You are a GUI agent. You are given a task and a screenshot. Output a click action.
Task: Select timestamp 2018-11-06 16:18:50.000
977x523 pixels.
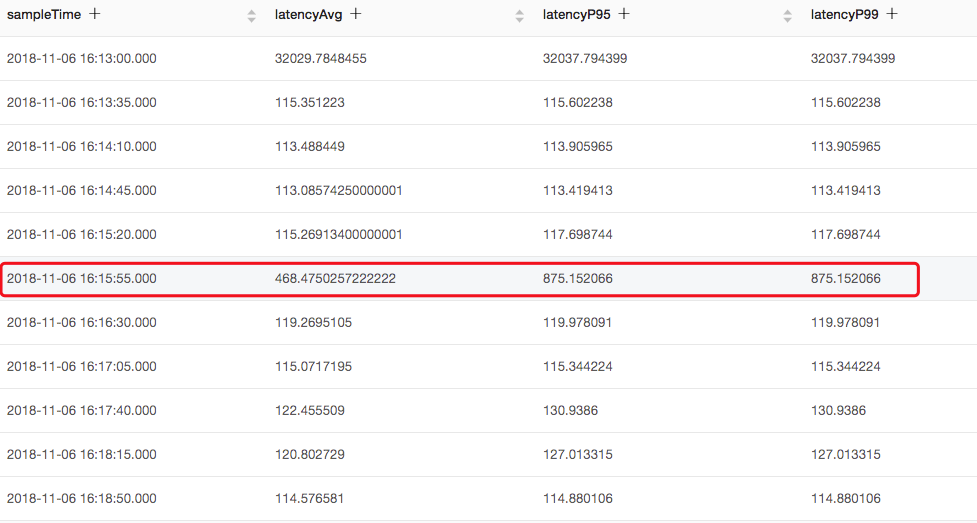pos(82,499)
